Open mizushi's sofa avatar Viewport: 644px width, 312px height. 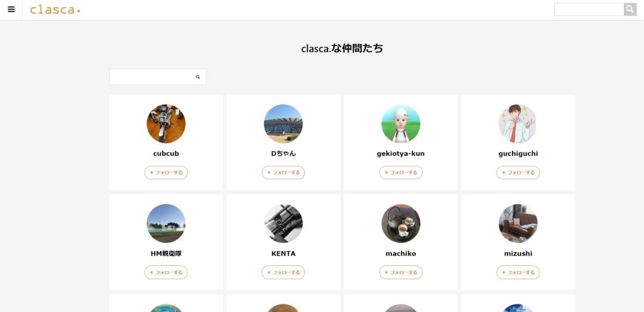tap(518, 223)
